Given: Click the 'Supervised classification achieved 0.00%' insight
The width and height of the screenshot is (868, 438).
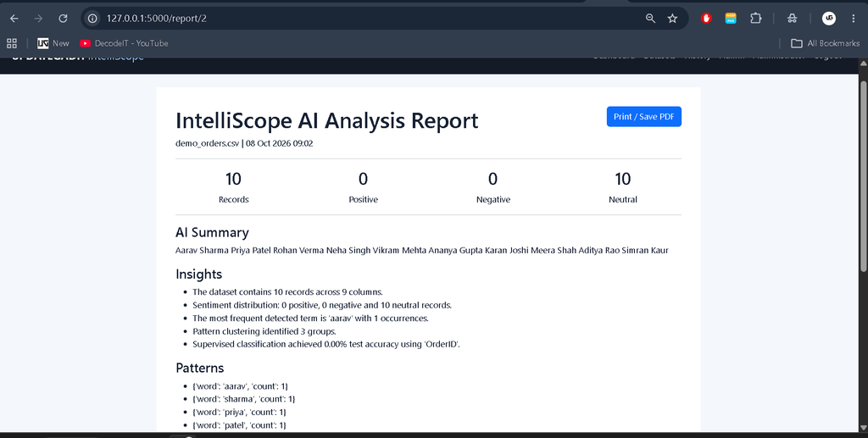Looking at the screenshot, I should click(x=326, y=344).
